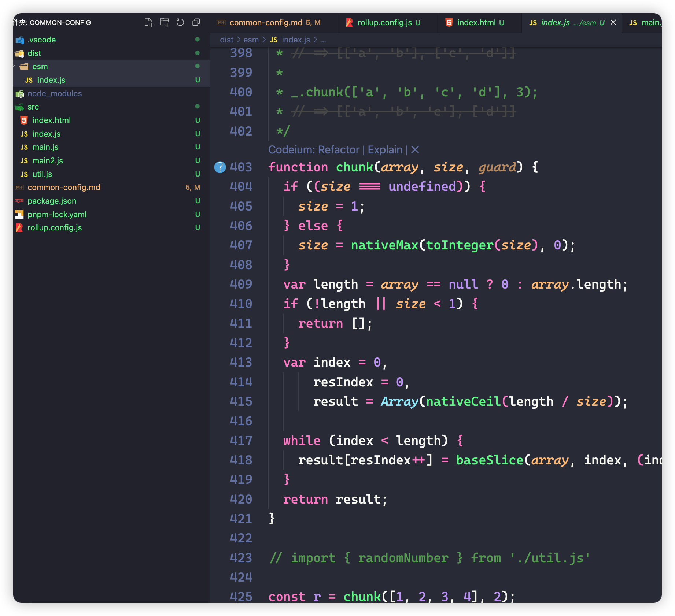Image resolution: width=675 pixels, height=616 pixels.
Task: Expand the dist folder in explorer
Action: point(112,53)
